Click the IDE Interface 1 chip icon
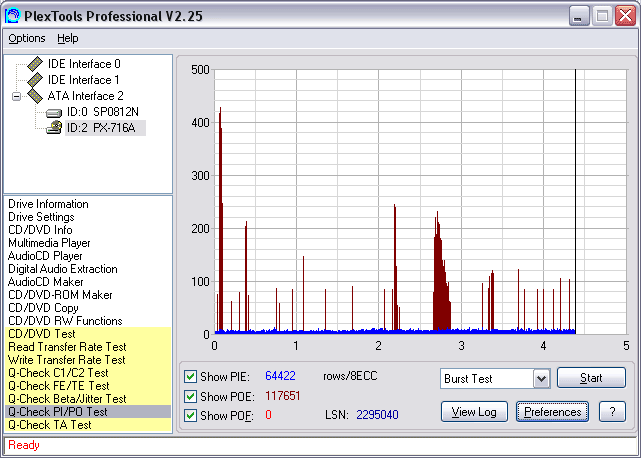The height and width of the screenshot is (458, 641). click(35, 80)
